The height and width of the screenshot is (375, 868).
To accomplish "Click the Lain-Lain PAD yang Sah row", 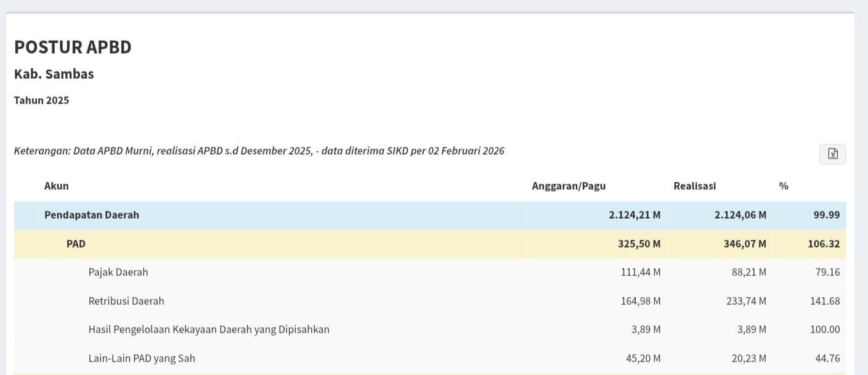I will pyautogui.click(x=141, y=358).
